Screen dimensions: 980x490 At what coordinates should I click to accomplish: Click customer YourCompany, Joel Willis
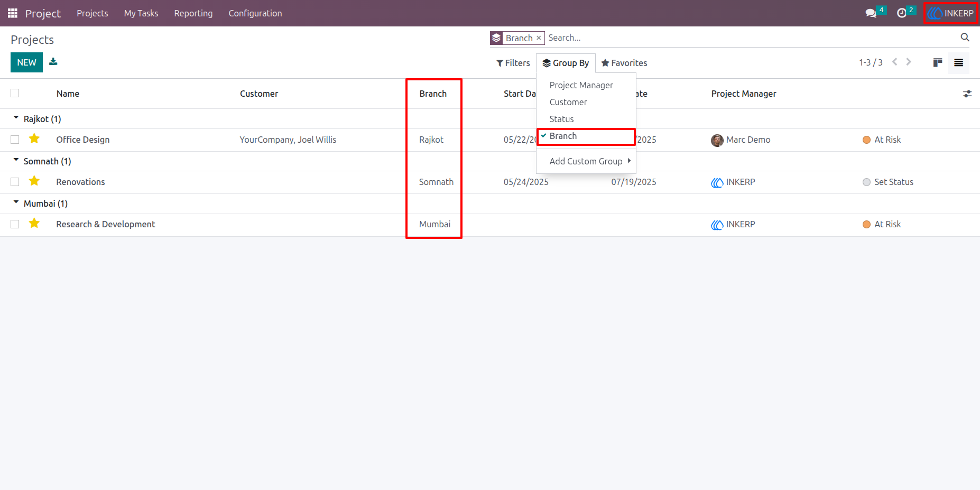point(288,140)
